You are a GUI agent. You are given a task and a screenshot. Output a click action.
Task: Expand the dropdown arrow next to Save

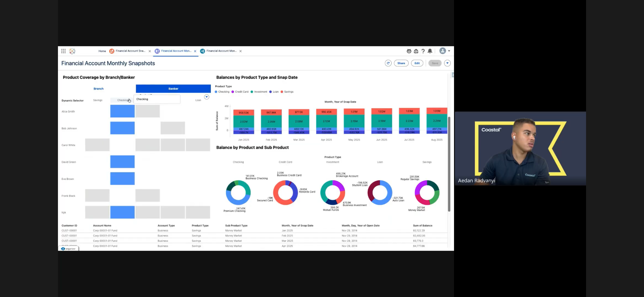[447, 63]
